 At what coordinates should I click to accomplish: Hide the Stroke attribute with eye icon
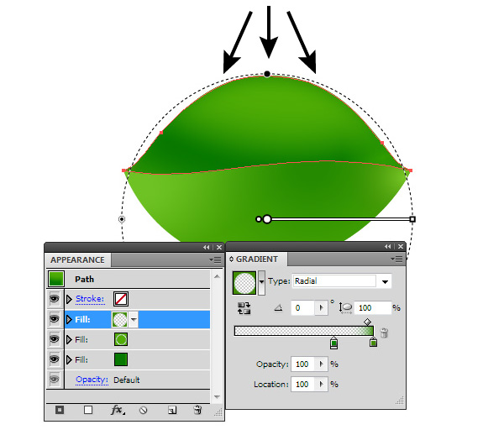(x=55, y=299)
